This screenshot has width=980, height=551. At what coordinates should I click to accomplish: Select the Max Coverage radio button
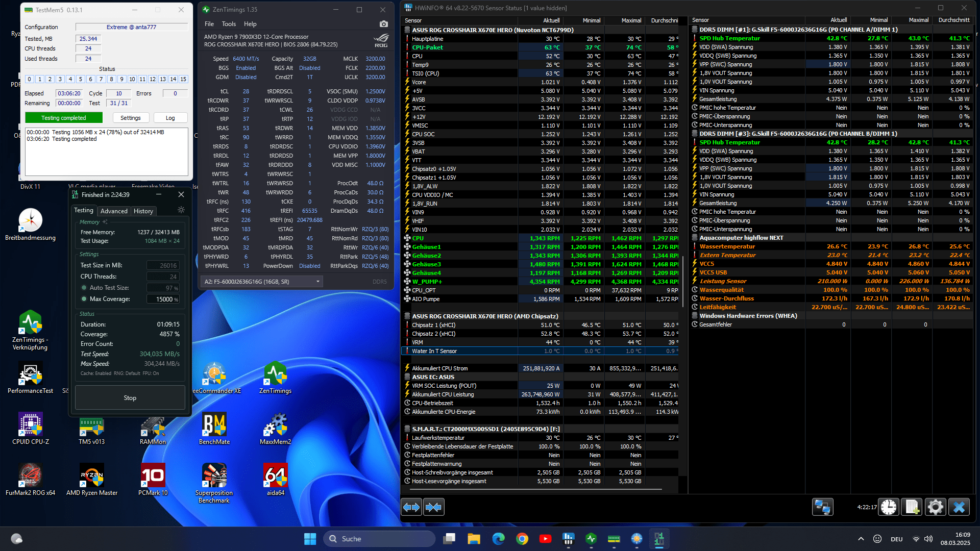click(x=84, y=299)
